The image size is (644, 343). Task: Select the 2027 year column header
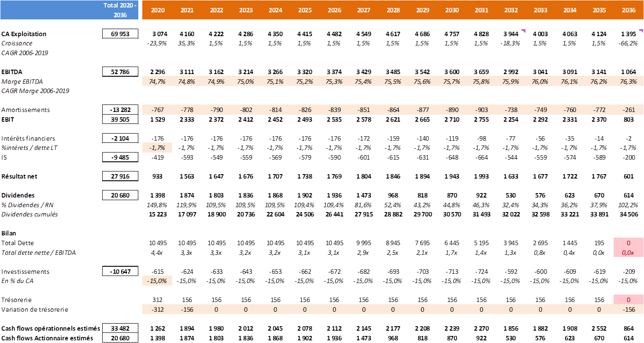363,10
